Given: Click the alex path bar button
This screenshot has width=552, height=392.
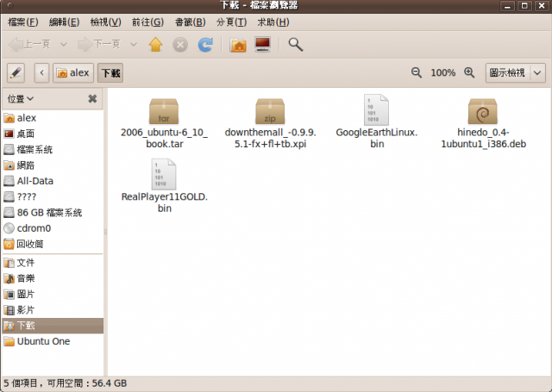Looking at the screenshot, I should tap(73, 72).
